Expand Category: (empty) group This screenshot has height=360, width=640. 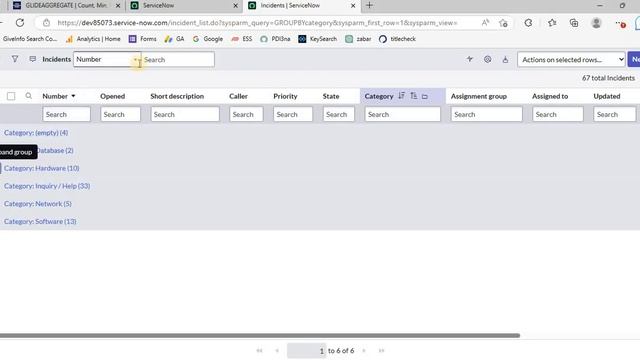36,133
